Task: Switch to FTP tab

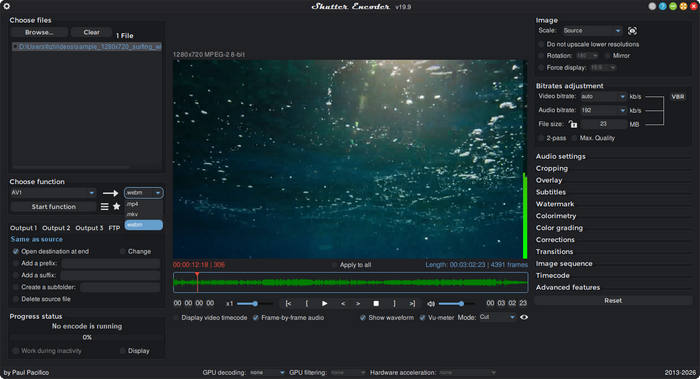Action: click(114, 228)
